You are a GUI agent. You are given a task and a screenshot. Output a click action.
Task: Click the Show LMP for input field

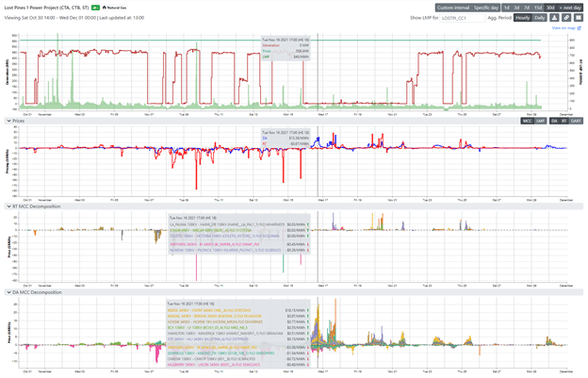pyautogui.click(x=462, y=18)
